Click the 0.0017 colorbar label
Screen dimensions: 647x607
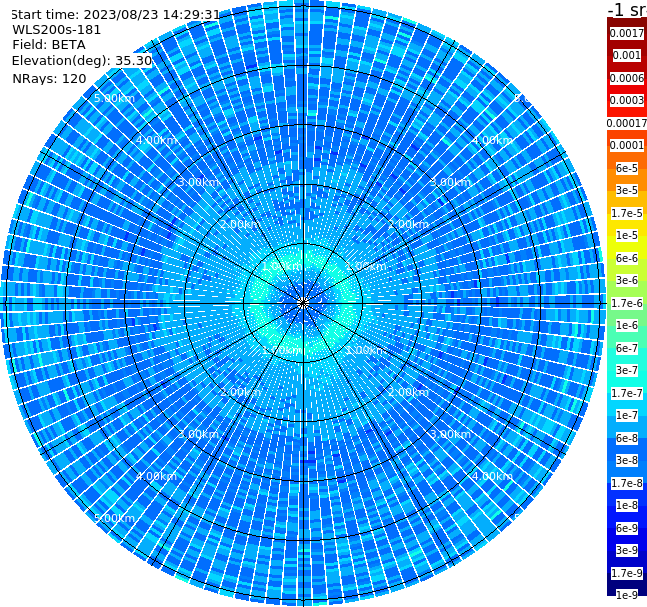click(627, 33)
